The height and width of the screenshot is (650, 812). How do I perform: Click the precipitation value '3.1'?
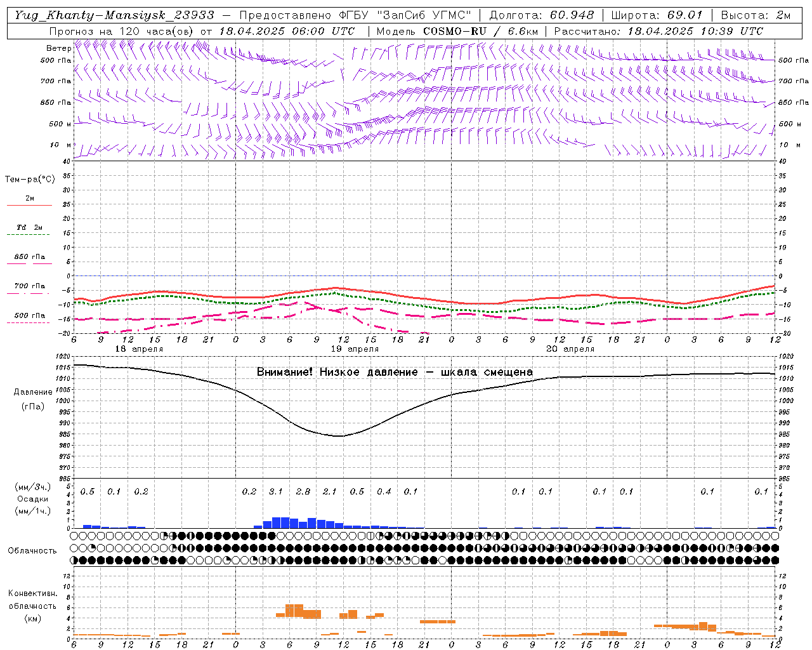click(275, 492)
